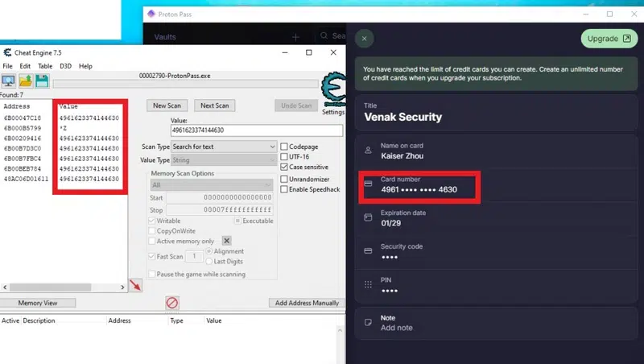Click the scan Value input field

coord(257,130)
